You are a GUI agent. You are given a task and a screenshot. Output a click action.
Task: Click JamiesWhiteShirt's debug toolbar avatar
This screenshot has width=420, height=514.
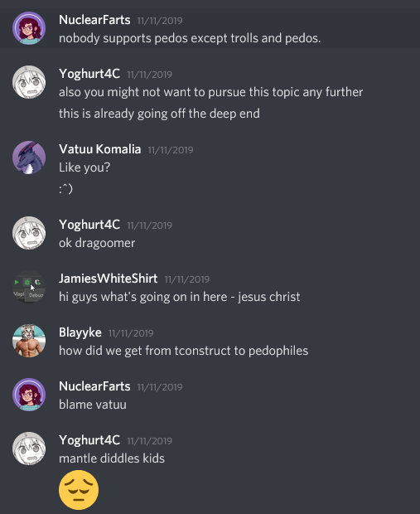coord(29,287)
